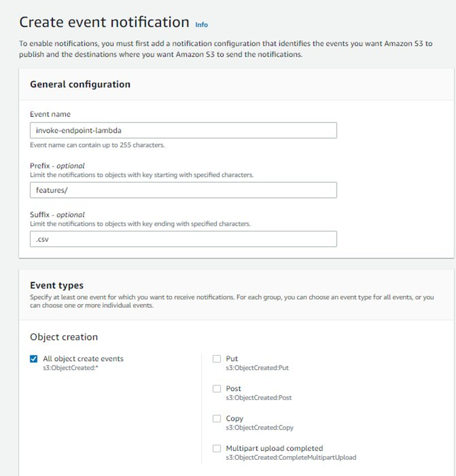Enable the Post event checkbox
The width and height of the screenshot is (456, 476).
coord(216,389)
